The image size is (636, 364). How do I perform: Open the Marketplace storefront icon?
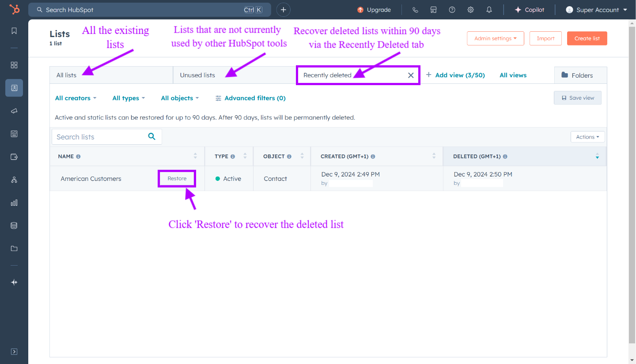(434, 10)
